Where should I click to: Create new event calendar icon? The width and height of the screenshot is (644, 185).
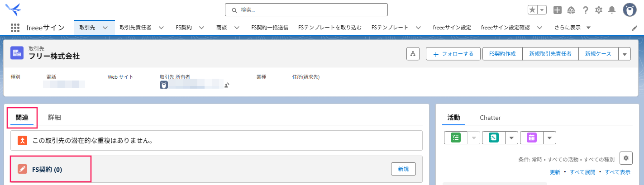(531, 138)
